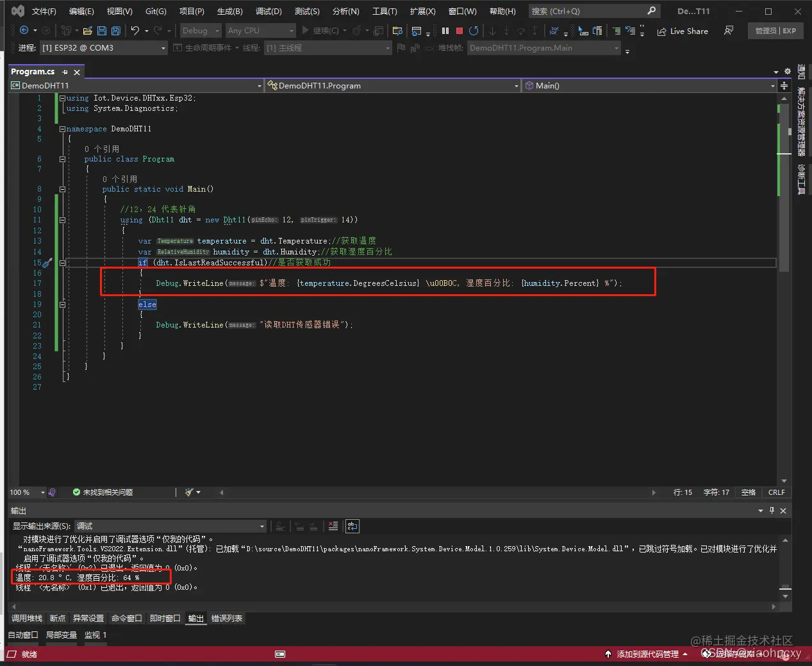Screen dimensions: 812x666
Task: Click the 空格 indentation indicator
Action: (x=749, y=492)
